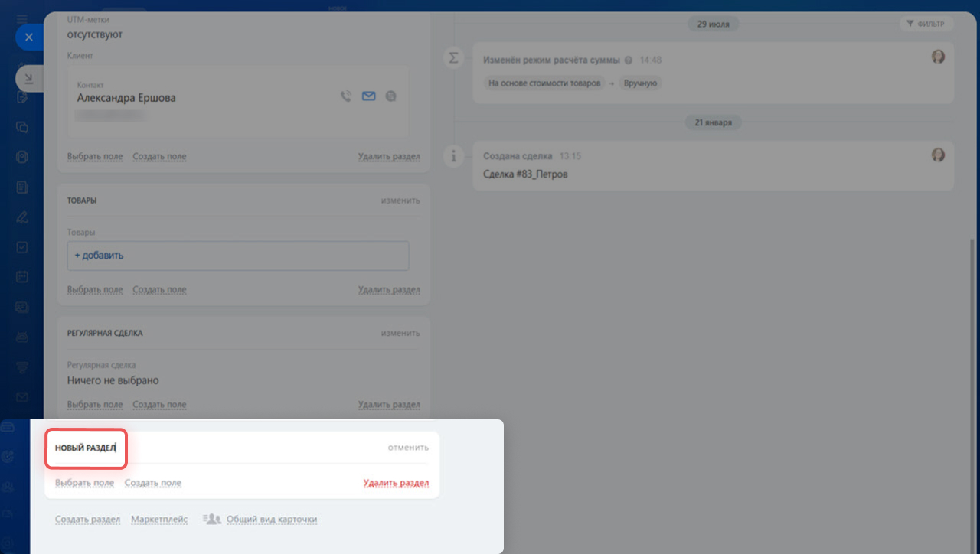980x554 pixels.
Task: Send email to Александра Ершова via envelope icon
Action: click(369, 96)
